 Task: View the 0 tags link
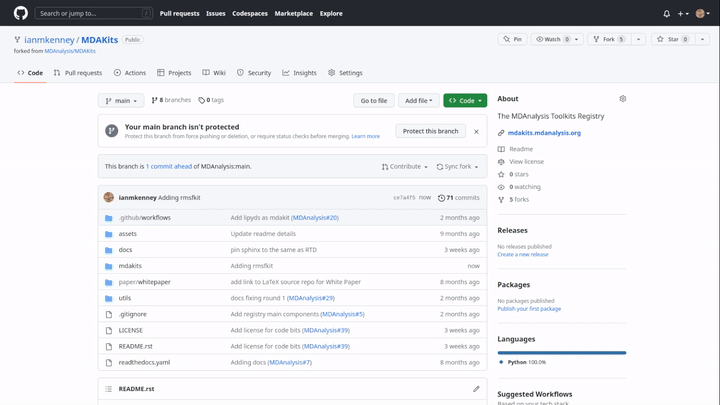pyautogui.click(x=211, y=100)
